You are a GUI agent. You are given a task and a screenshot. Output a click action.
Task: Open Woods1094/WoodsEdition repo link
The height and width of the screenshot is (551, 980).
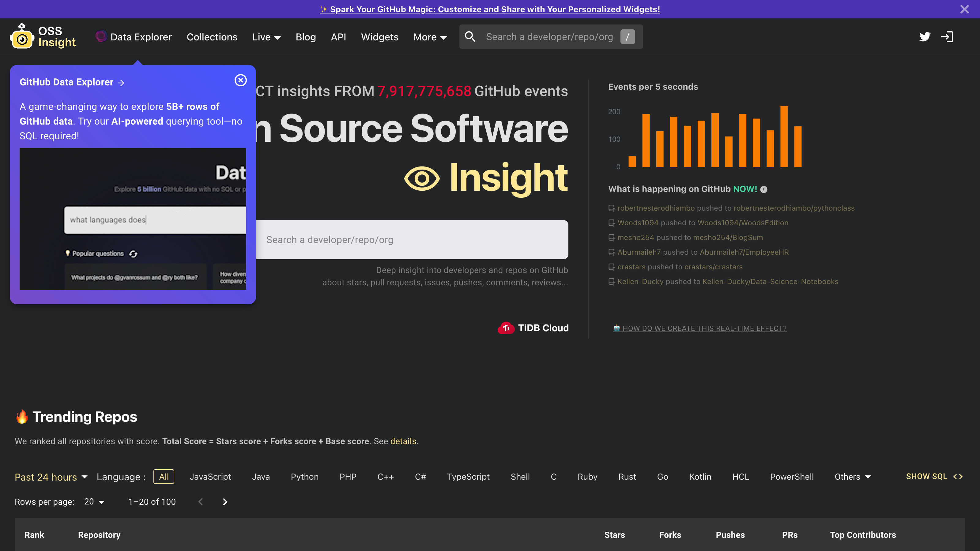[x=743, y=223]
